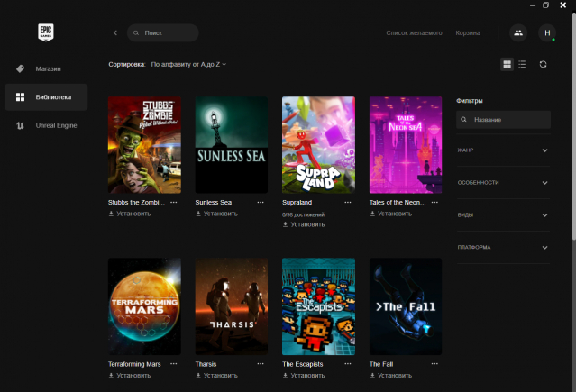The height and width of the screenshot is (392, 576).
Task: Open the Unreal Engine section
Action: click(x=46, y=125)
